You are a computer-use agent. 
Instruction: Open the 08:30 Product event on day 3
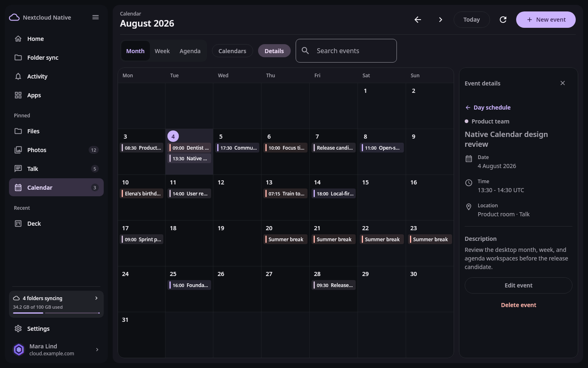tap(142, 148)
